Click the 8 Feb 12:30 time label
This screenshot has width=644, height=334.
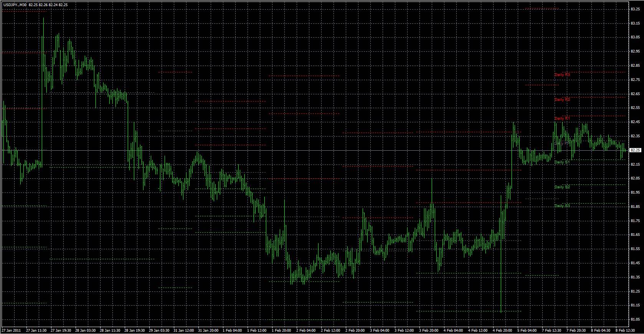[x=626, y=330]
